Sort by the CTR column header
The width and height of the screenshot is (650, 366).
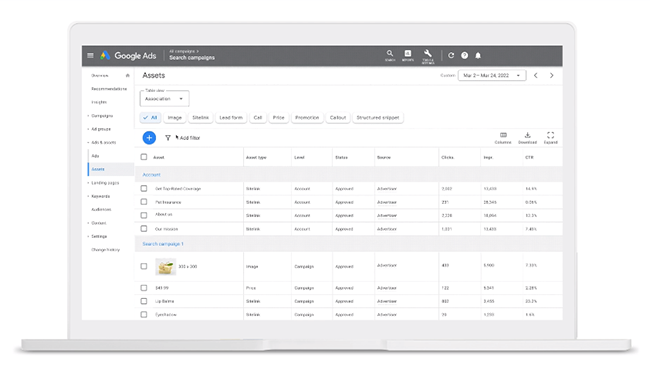pos(529,158)
